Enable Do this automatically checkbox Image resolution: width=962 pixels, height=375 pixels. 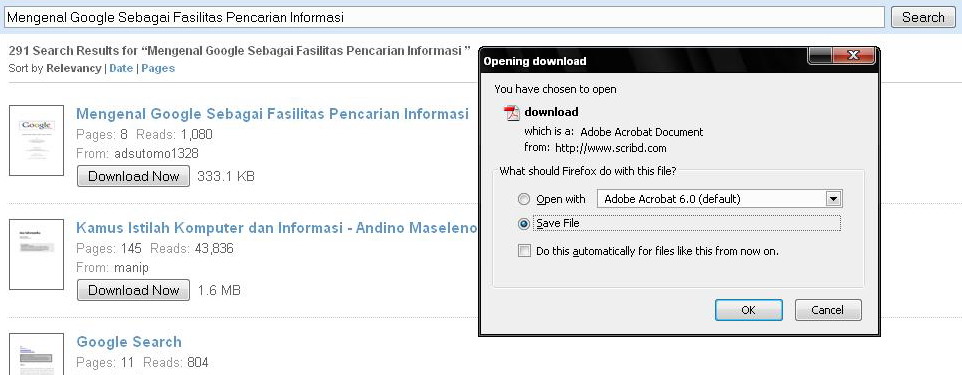pos(524,251)
